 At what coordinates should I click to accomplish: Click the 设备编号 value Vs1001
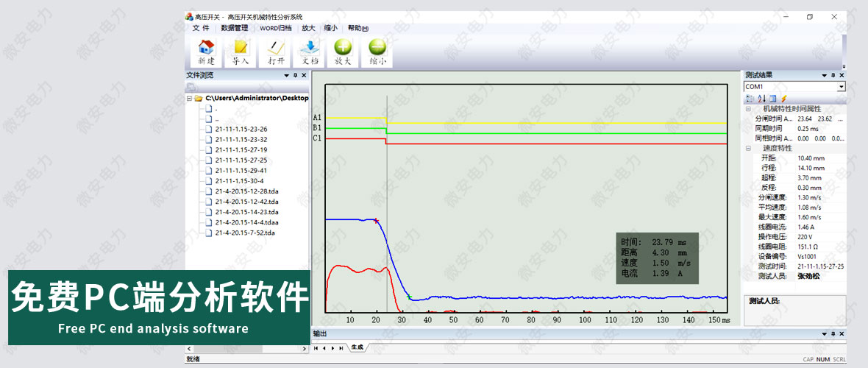(807, 256)
